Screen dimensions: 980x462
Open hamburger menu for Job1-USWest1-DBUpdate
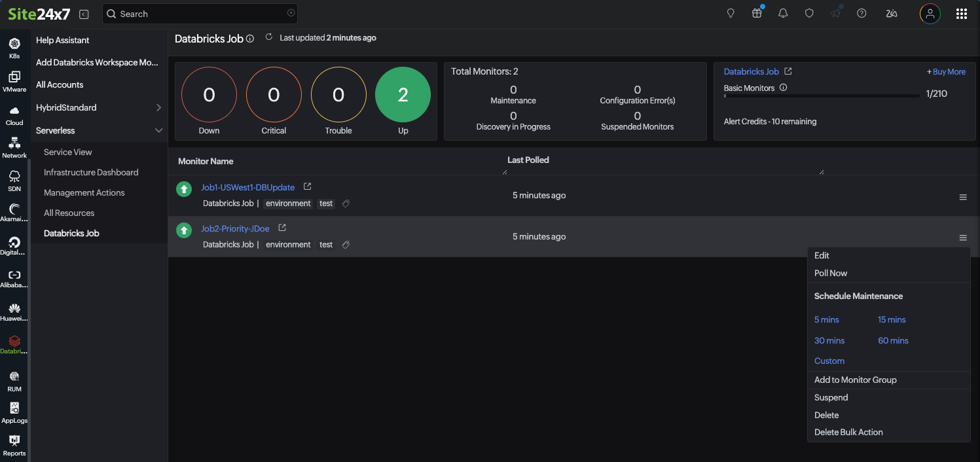[x=963, y=197]
